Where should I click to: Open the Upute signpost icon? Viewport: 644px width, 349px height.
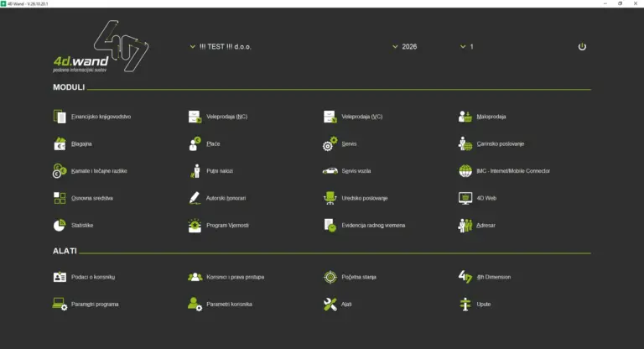point(465,305)
